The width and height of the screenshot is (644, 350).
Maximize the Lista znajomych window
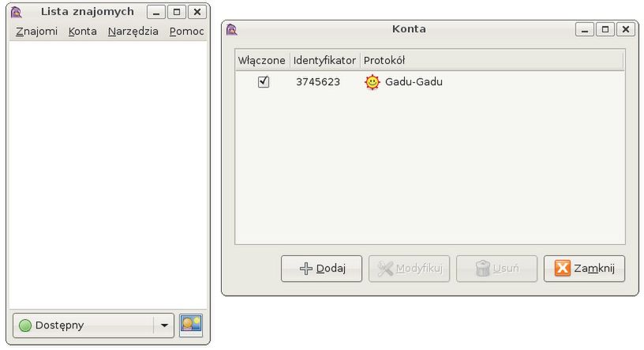tap(177, 12)
